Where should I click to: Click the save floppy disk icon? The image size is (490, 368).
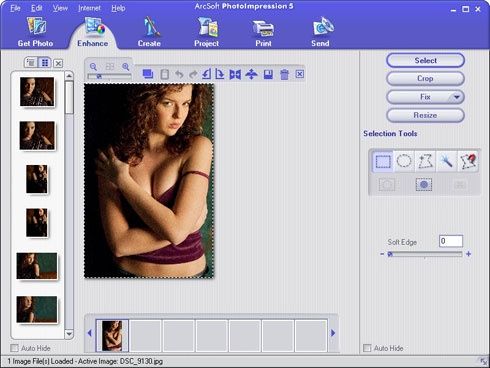[x=268, y=74]
